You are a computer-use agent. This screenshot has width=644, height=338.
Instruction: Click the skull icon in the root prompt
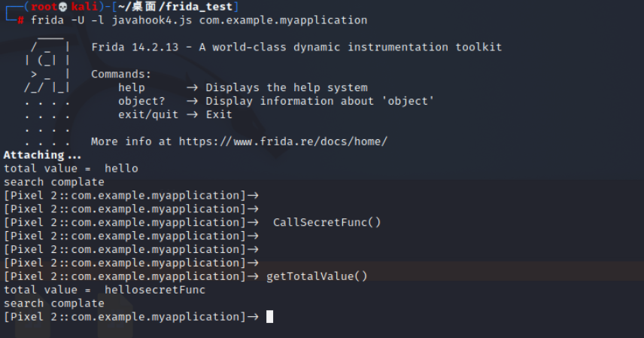click(63, 7)
